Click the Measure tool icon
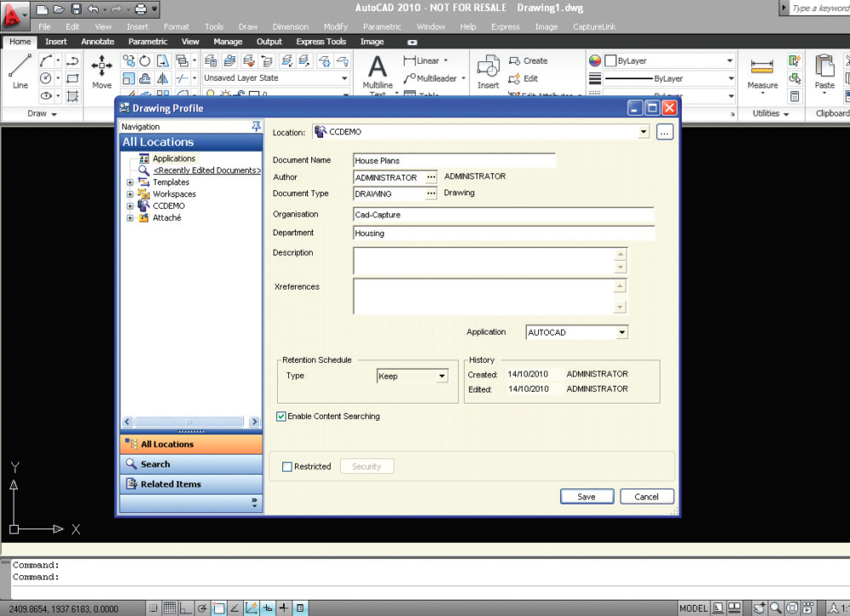 click(x=762, y=74)
